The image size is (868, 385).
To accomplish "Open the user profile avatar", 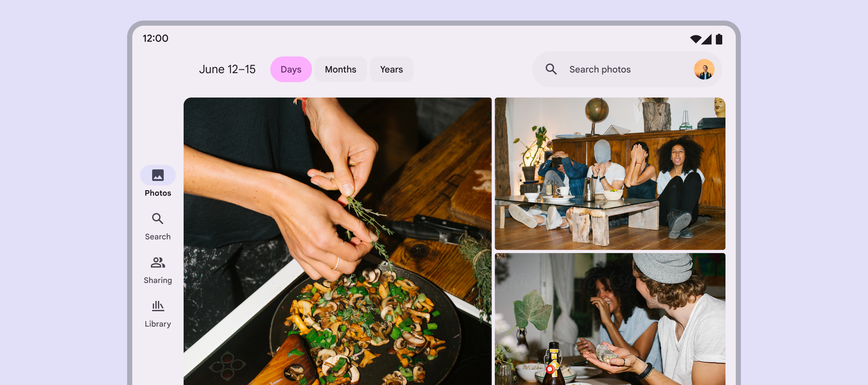I will [704, 69].
